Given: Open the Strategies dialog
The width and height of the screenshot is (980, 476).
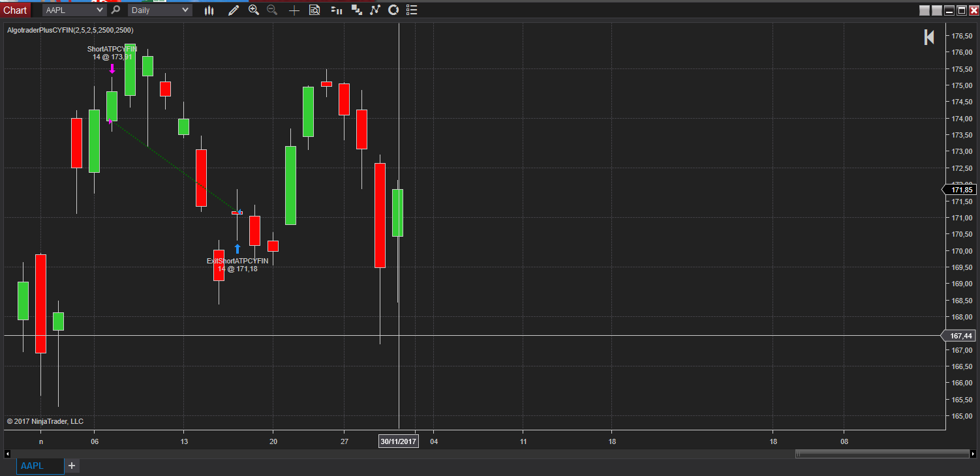Looking at the screenshot, I should coord(393,10).
